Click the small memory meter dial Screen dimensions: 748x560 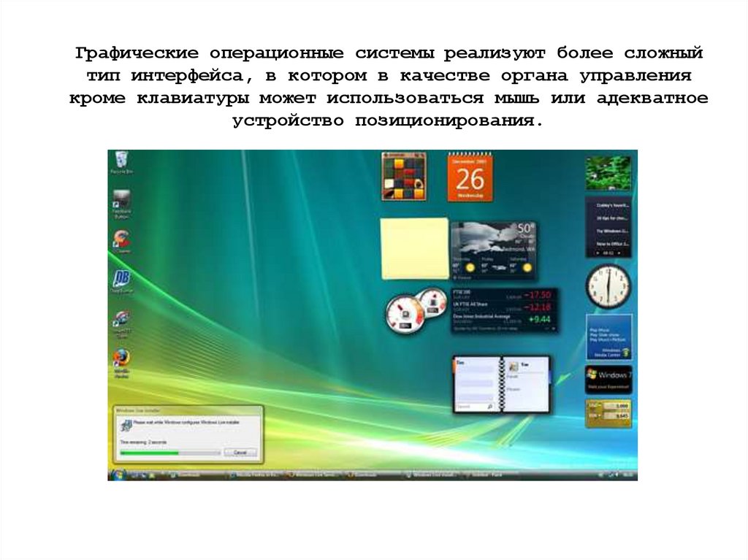pyautogui.click(x=434, y=302)
